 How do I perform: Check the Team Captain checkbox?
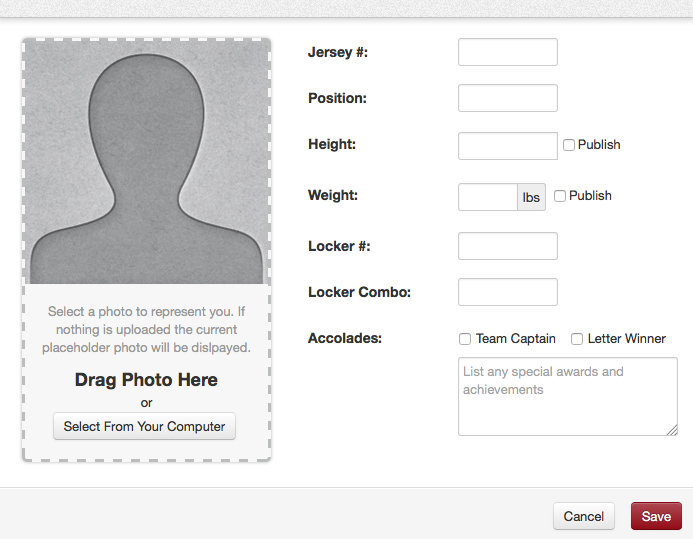[465, 339]
